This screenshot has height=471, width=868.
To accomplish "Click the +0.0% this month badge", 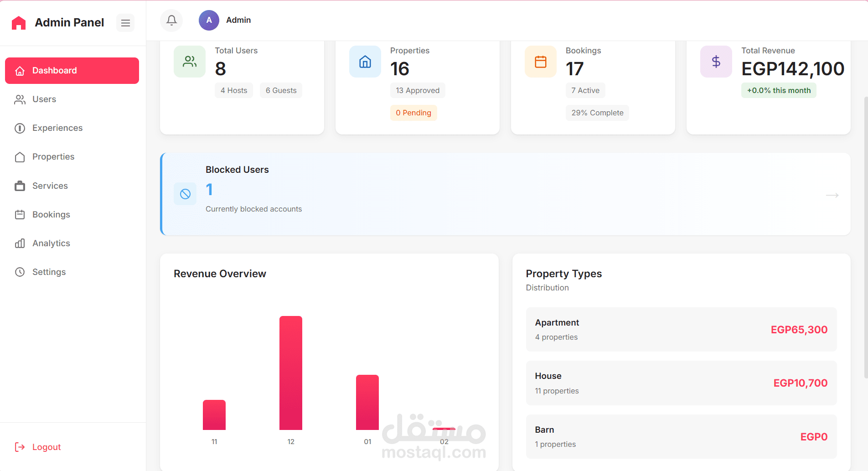I will coord(779,90).
